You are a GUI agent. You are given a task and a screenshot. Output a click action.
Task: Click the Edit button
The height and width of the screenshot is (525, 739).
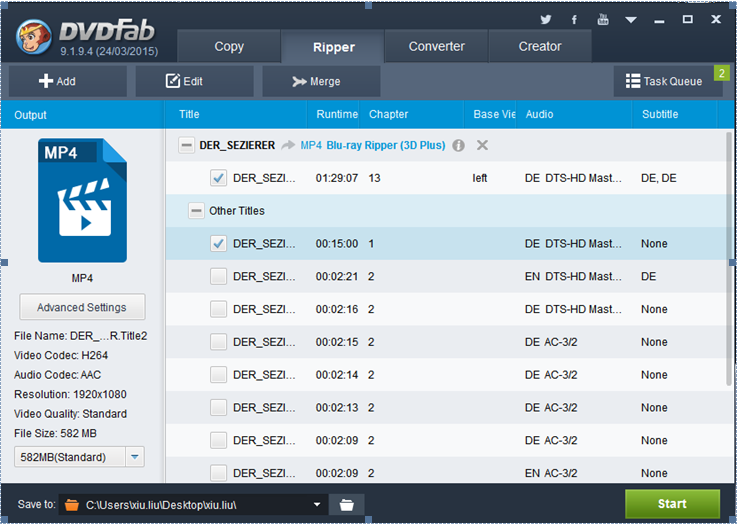point(194,81)
